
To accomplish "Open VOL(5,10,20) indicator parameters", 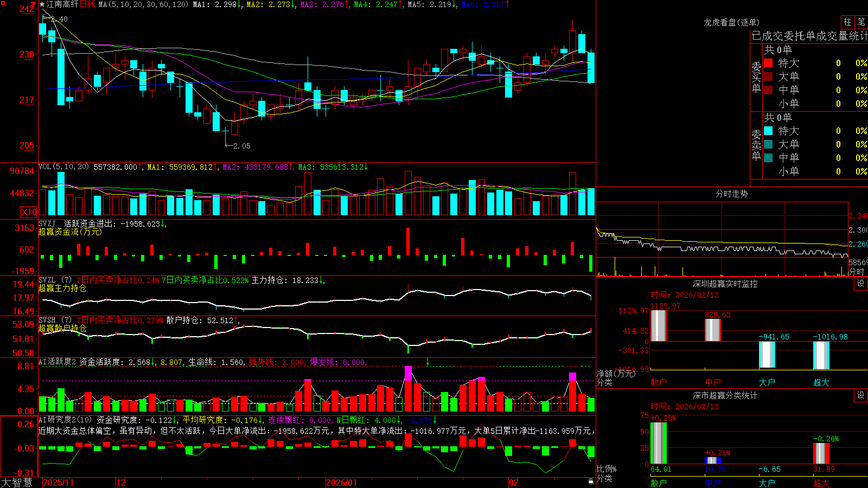I will (63, 167).
